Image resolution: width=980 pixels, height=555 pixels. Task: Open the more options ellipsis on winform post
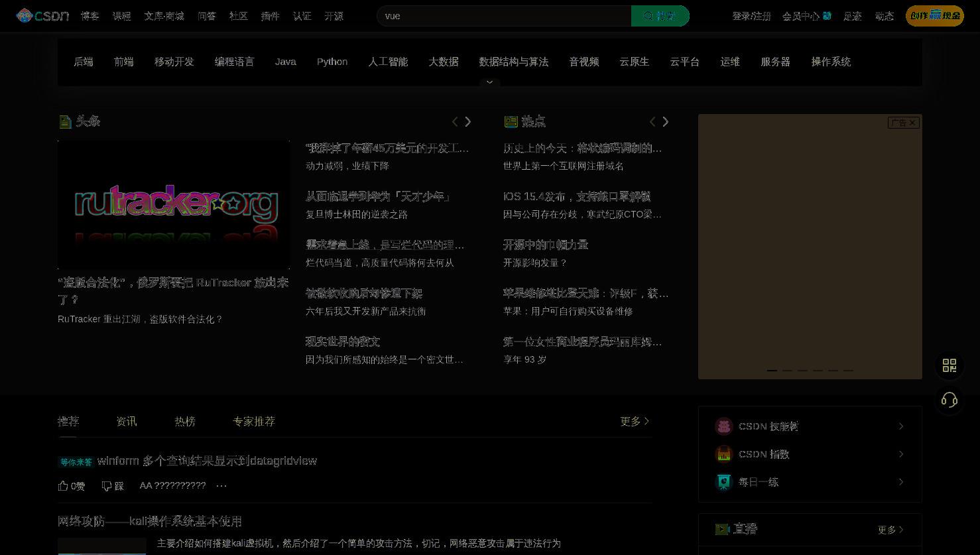pos(221,486)
